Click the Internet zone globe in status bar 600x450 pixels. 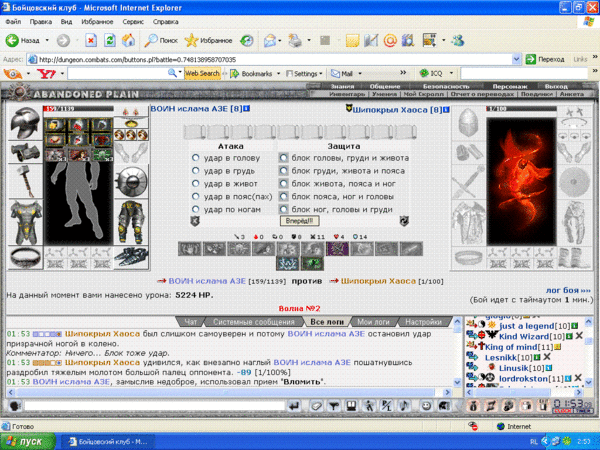[501, 426]
